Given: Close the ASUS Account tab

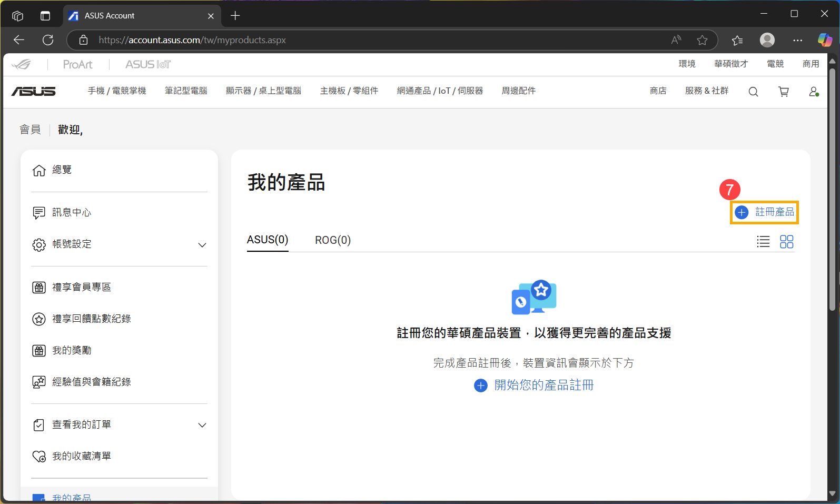Looking at the screenshot, I should (x=211, y=16).
